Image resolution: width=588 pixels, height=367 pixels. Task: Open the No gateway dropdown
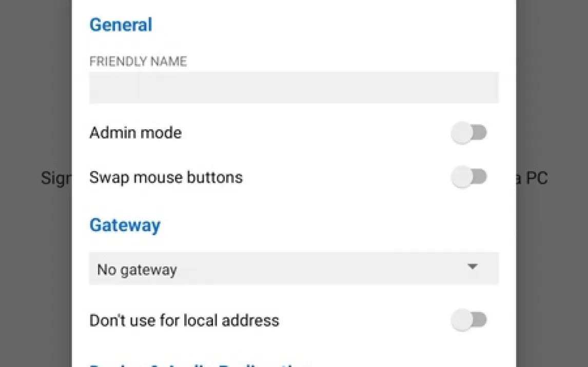(293, 269)
